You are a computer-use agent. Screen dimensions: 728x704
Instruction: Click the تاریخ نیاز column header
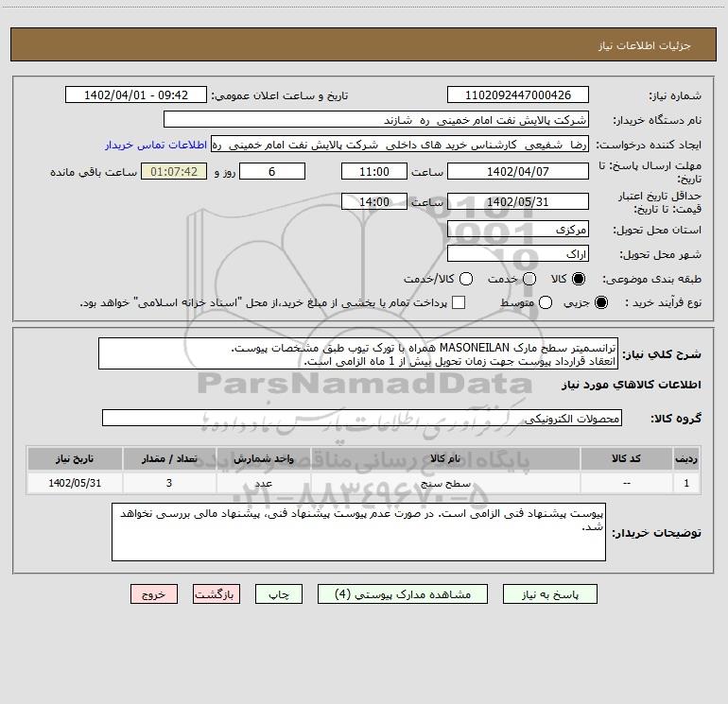point(75,458)
